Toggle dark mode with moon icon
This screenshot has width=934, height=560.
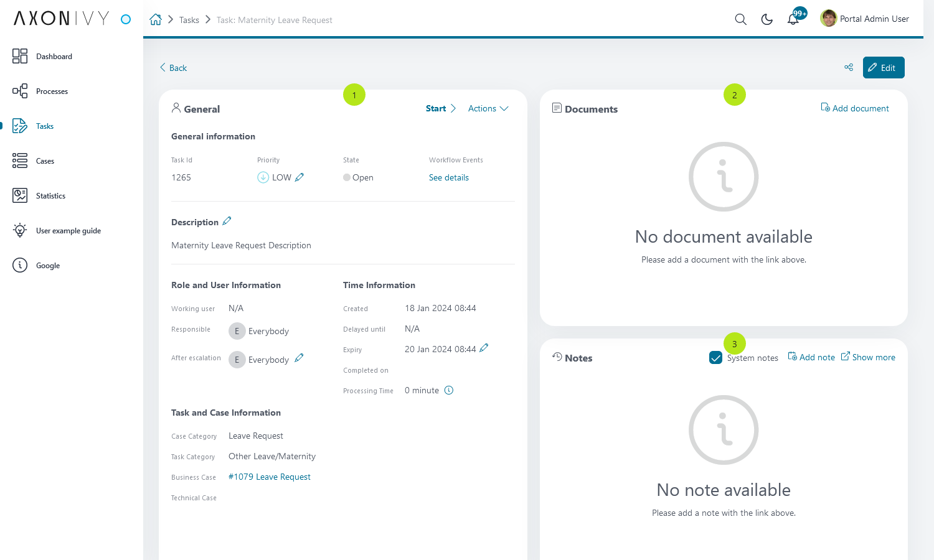click(767, 19)
